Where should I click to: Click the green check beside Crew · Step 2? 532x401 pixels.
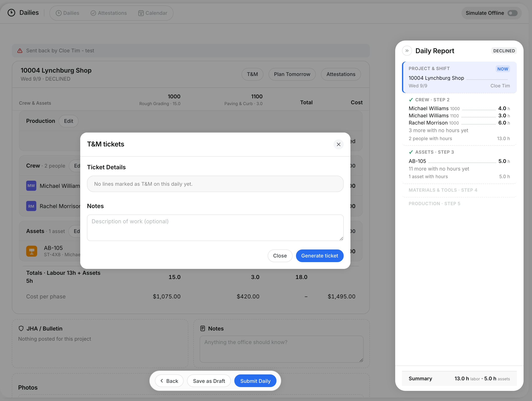click(411, 100)
